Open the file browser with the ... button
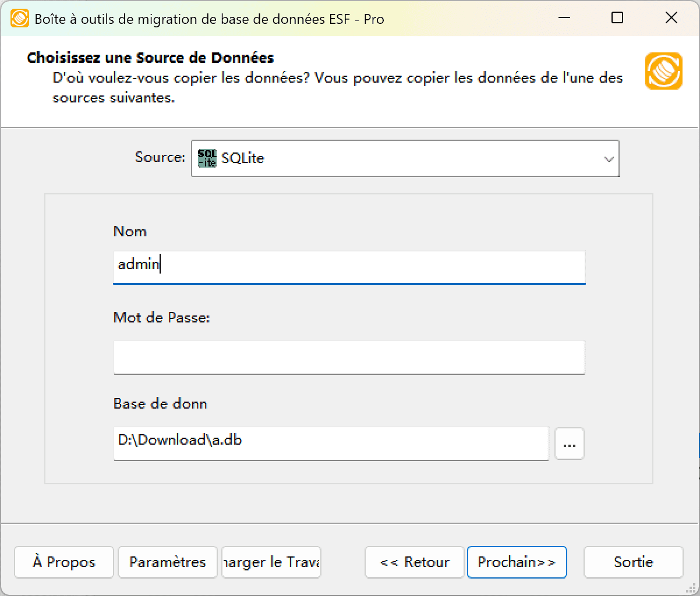The image size is (700, 596). tap(569, 444)
